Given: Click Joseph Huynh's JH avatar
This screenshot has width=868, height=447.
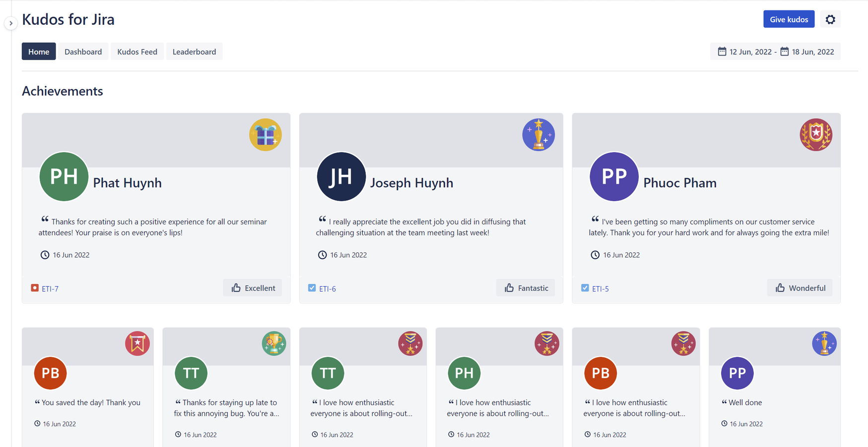Looking at the screenshot, I should click(x=341, y=176).
